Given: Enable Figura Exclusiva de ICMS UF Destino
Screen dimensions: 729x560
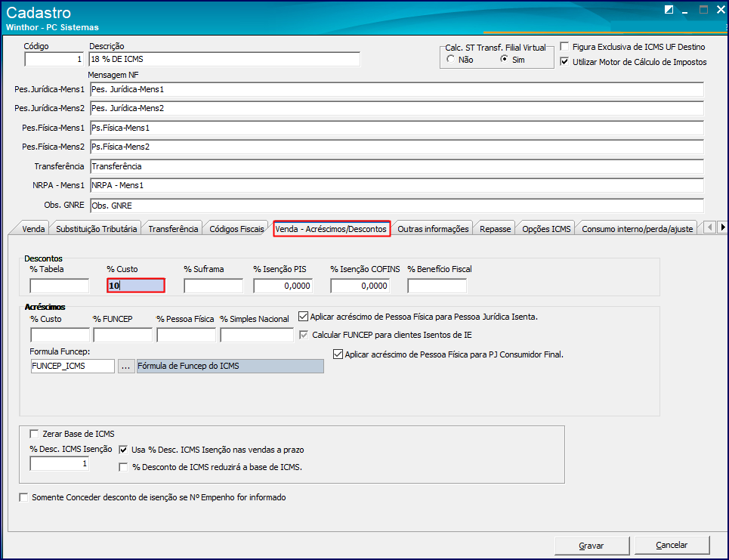Looking at the screenshot, I should (564, 47).
